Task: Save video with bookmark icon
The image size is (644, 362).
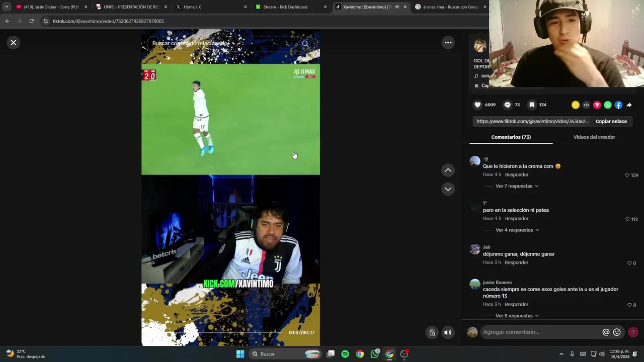Action: [x=532, y=105]
